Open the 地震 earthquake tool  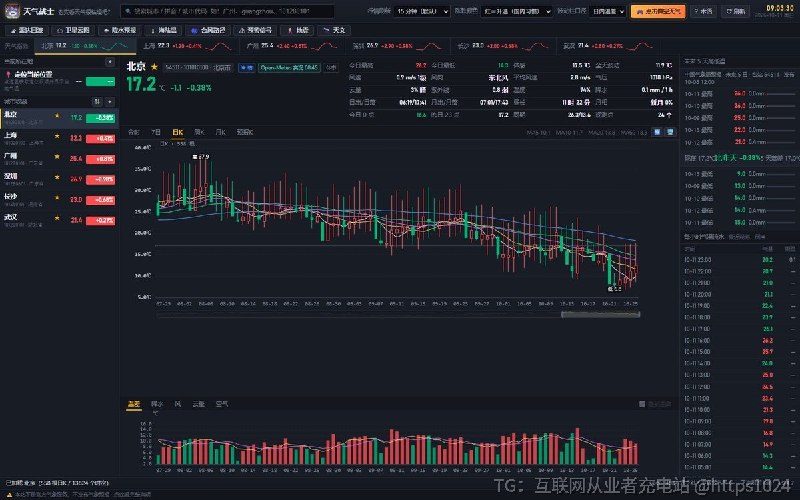click(297, 31)
